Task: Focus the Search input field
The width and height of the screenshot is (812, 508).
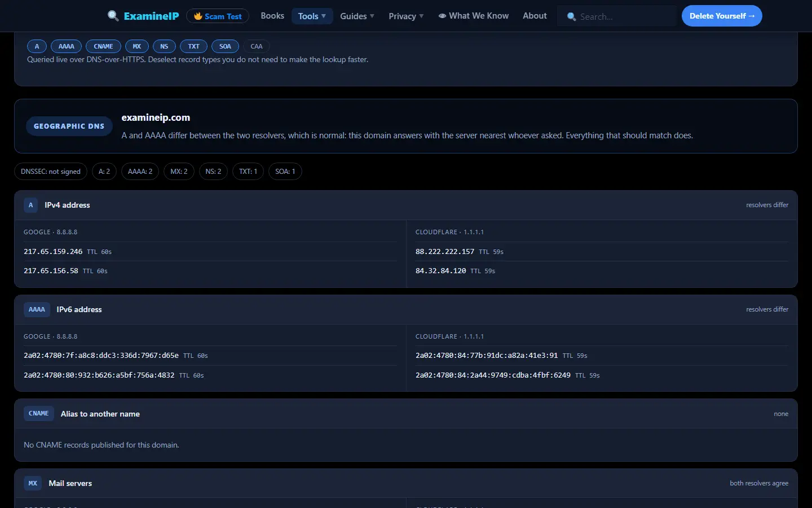Action: point(617,16)
